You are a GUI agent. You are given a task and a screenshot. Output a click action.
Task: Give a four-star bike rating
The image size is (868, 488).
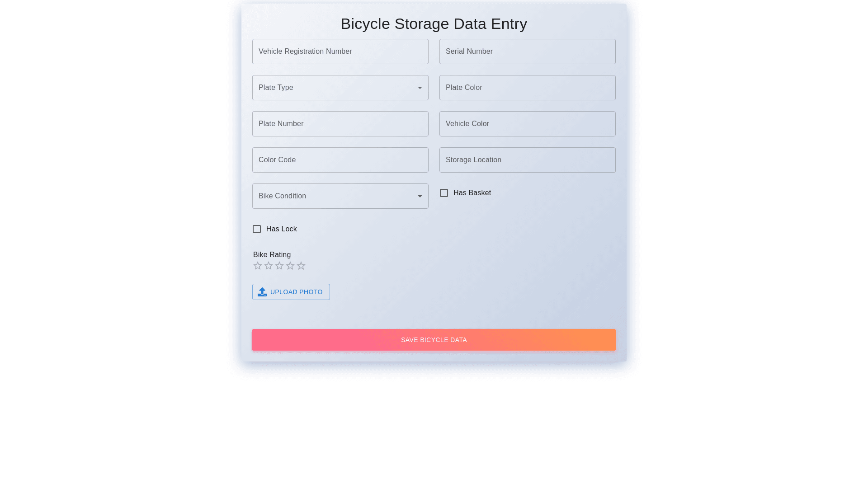(x=290, y=266)
